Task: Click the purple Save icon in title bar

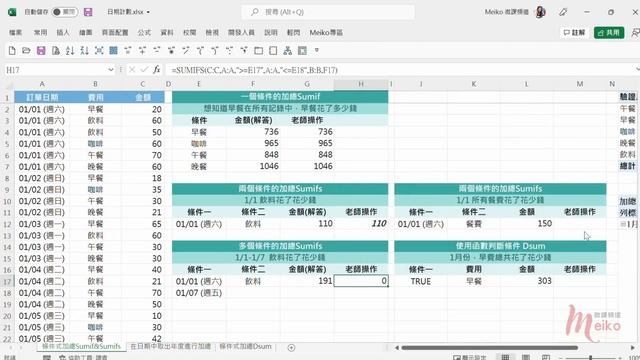Action: point(88,12)
